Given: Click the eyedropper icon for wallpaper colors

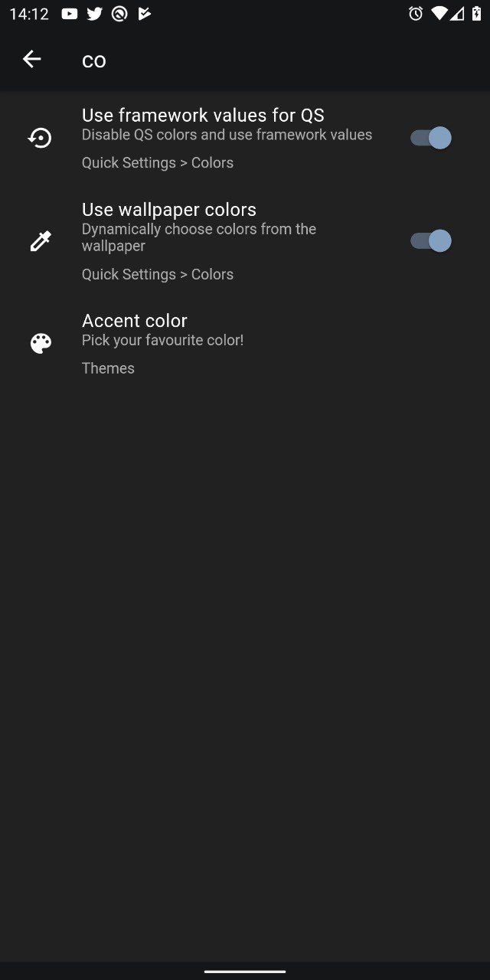Looking at the screenshot, I should tap(40, 241).
